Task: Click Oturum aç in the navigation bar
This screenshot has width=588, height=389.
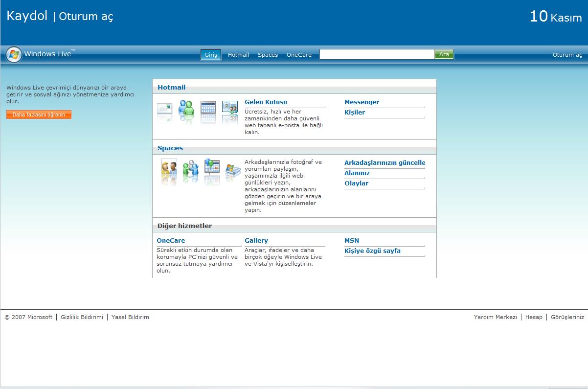Action: (x=567, y=55)
